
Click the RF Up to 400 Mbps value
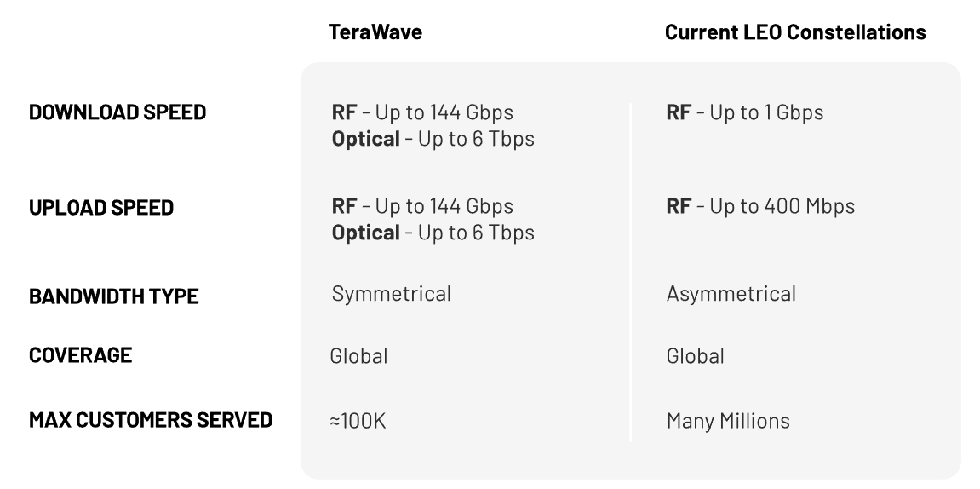760,206
